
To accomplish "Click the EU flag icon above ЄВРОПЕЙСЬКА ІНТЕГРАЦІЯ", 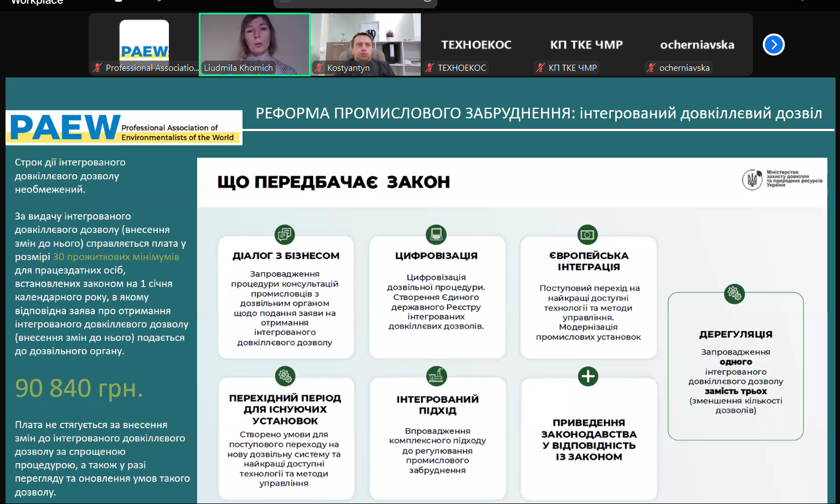I will pos(588,235).
